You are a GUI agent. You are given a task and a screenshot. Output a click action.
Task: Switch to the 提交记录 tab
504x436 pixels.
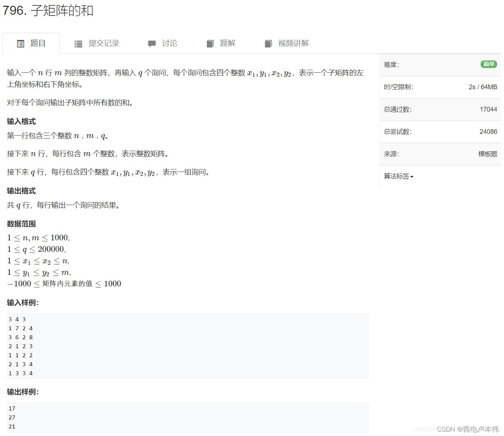click(x=104, y=43)
